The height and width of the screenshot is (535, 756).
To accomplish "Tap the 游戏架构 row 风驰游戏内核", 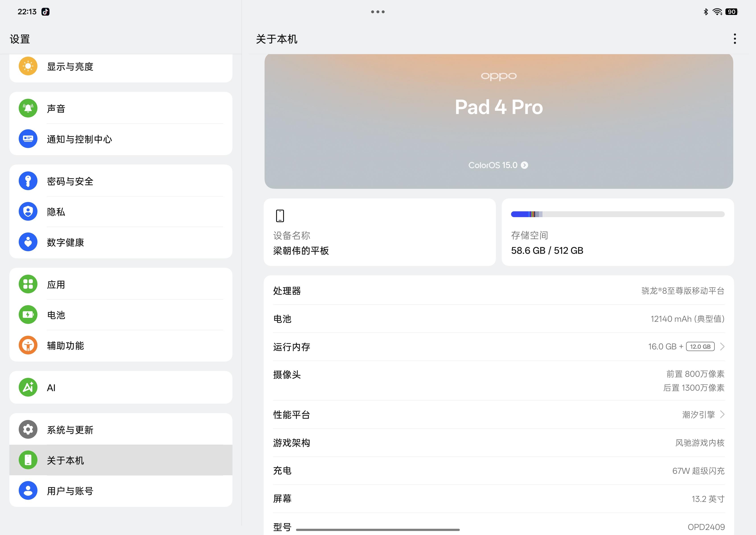I will (499, 442).
